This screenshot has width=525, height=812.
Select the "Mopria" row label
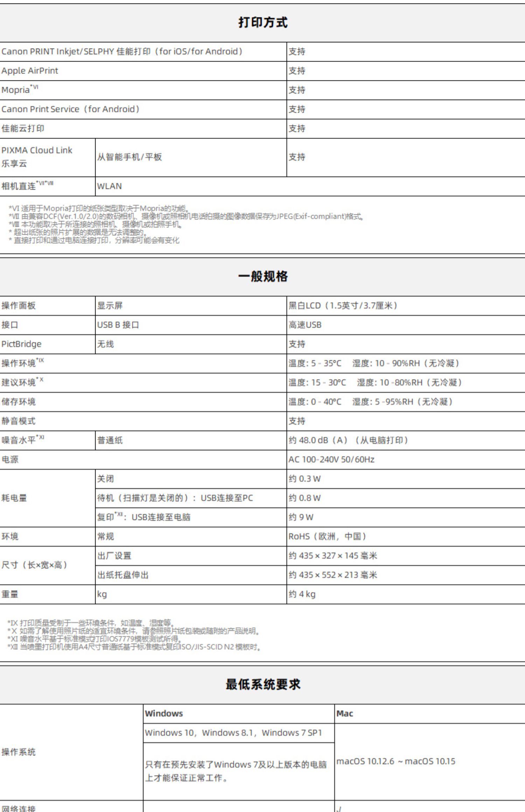tap(20, 90)
